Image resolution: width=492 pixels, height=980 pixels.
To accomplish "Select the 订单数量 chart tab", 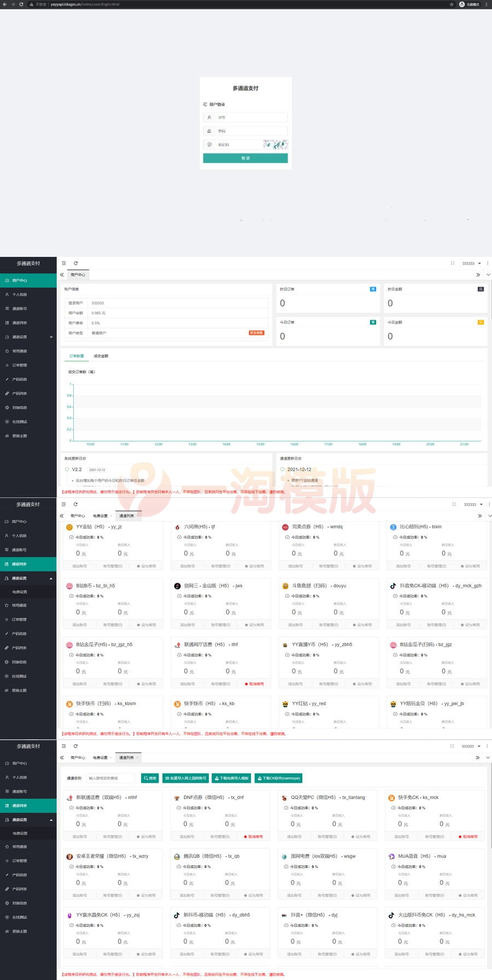I will 77,356.
